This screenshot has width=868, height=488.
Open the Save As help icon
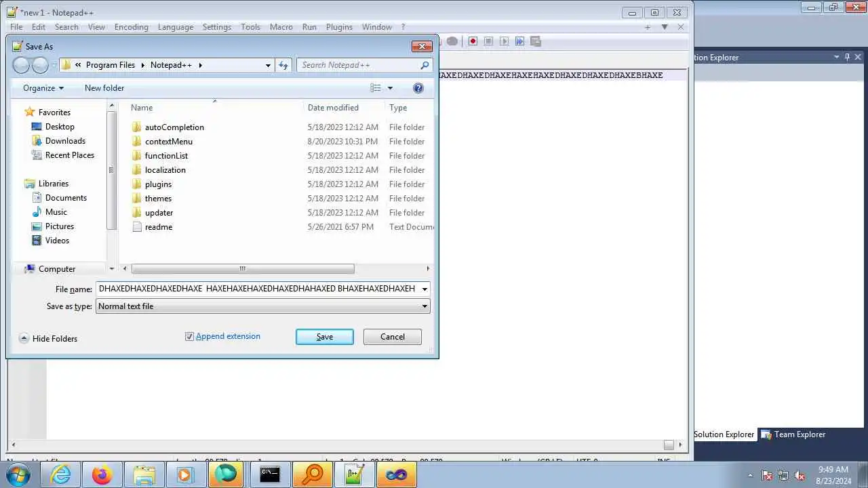tap(418, 88)
